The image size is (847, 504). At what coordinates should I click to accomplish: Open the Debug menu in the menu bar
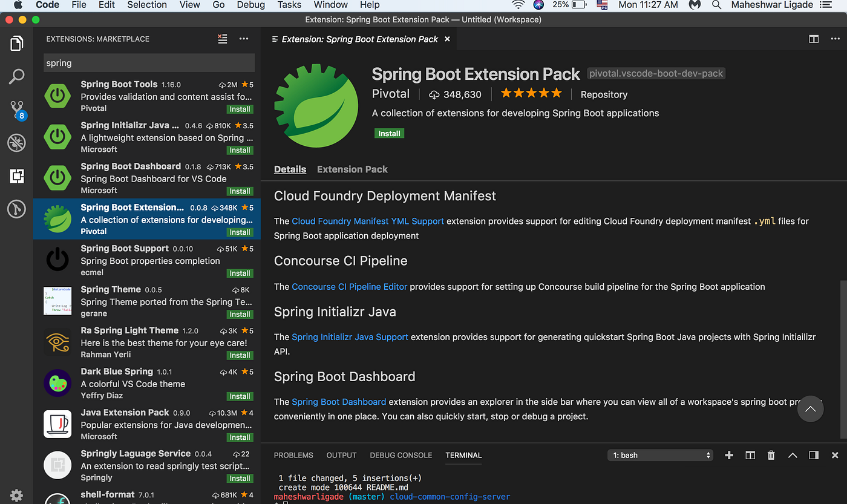(250, 5)
